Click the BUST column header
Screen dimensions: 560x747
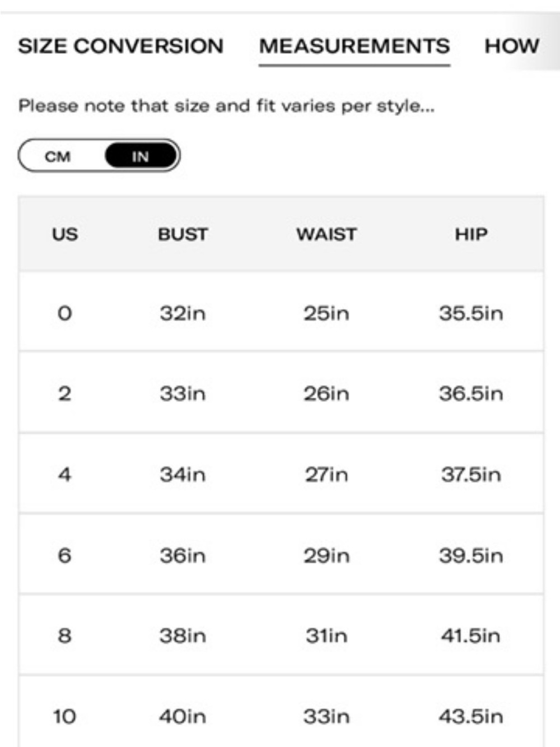tap(183, 234)
